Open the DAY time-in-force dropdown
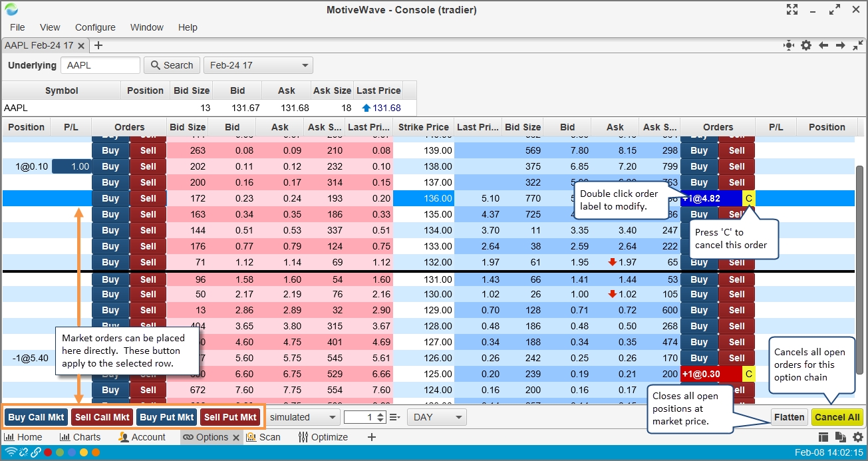Viewport: 868px width, 461px height. pyautogui.click(x=437, y=417)
